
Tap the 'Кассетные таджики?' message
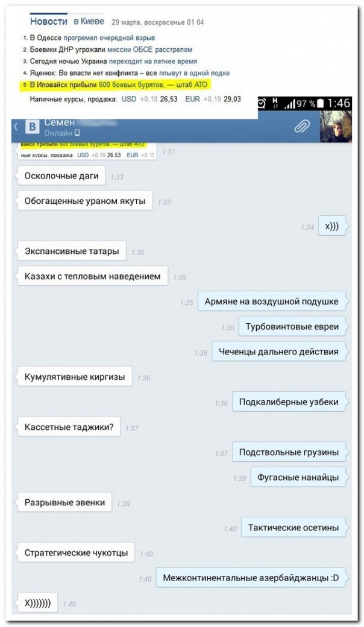69,427
